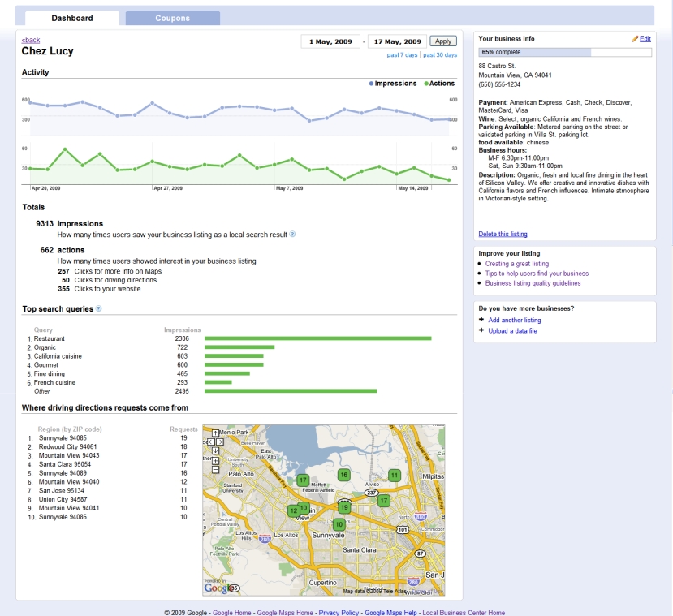Click the green bar for Other queries

click(x=291, y=391)
